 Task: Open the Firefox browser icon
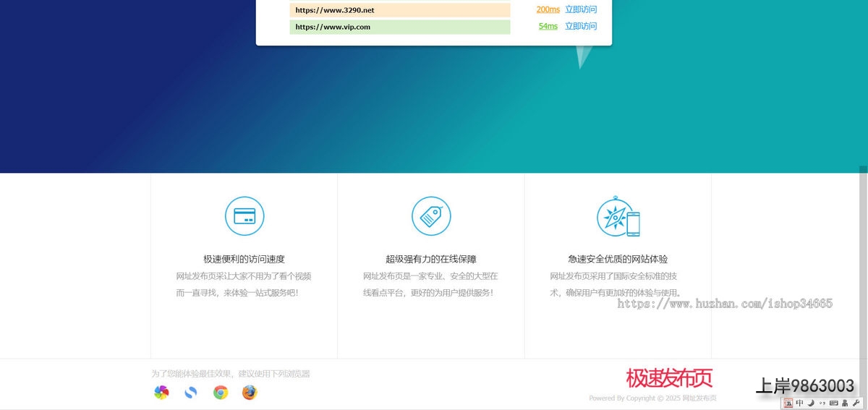tap(250, 392)
